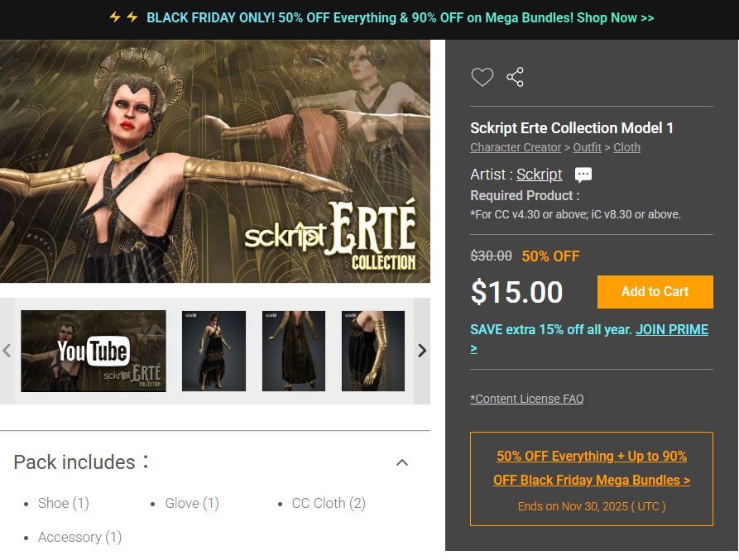Image resolution: width=739 pixels, height=560 pixels.
Task: Open Black Friday Mega Bundles offer link
Action: pos(592,468)
